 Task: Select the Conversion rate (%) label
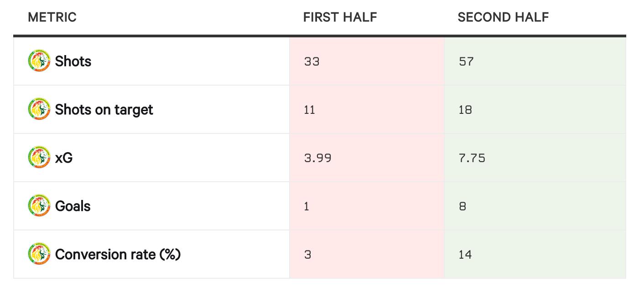pos(118,254)
